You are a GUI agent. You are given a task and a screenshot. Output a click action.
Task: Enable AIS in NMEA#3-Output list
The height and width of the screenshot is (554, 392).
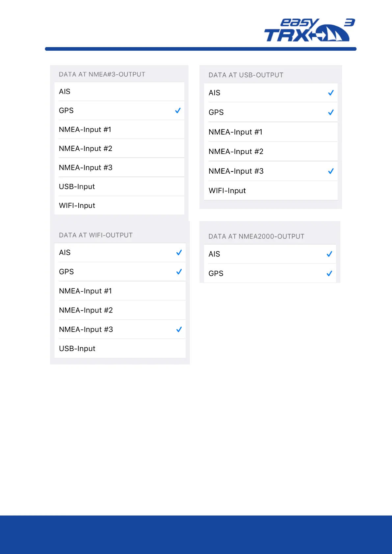point(119,91)
